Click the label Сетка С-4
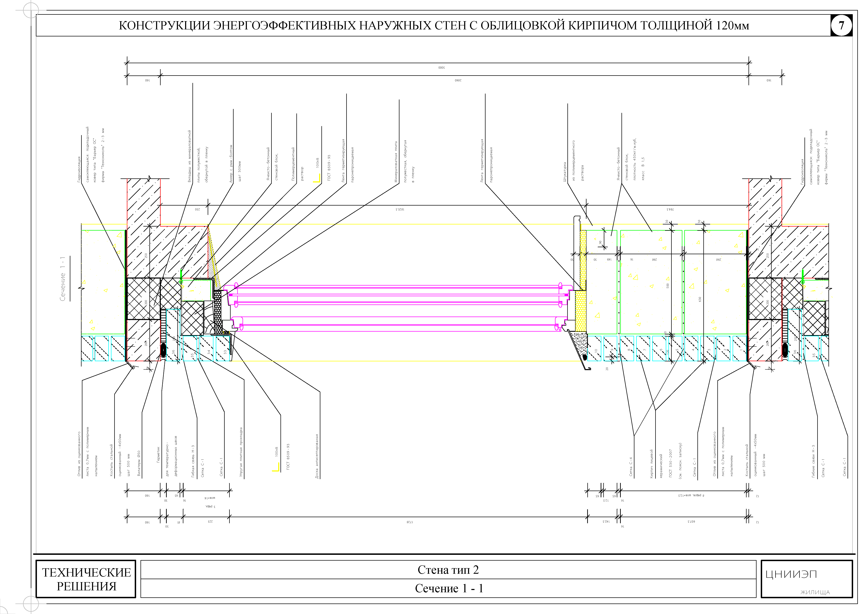868x614 pixels. [x=631, y=467]
